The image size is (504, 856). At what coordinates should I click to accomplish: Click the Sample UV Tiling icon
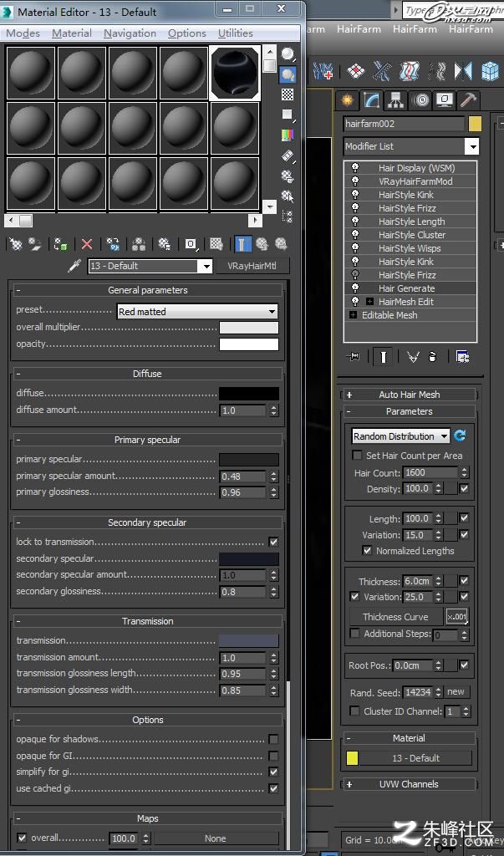pyautogui.click(x=288, y=115)
